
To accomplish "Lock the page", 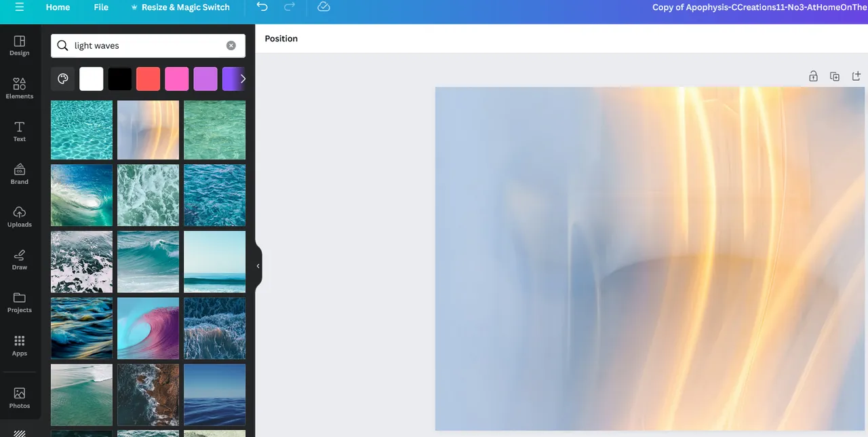I will click(813, 76).
